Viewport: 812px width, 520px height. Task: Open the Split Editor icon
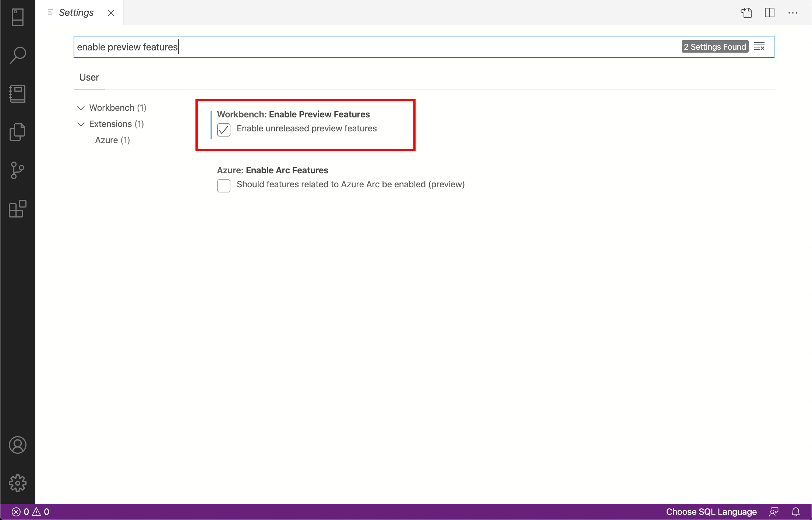(x=769, y=13)
